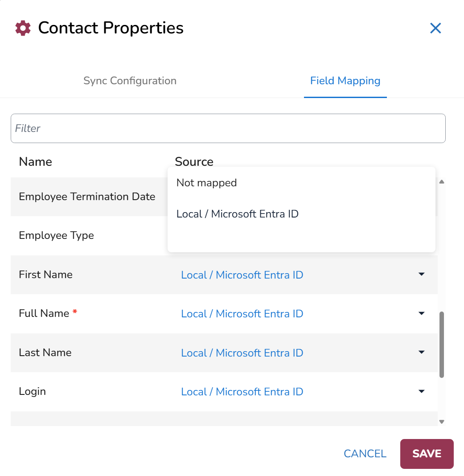Viewport: 464px width, 476px height.
Task: Select the Employee Termination Date row
Action: click(x=87, y=197)
